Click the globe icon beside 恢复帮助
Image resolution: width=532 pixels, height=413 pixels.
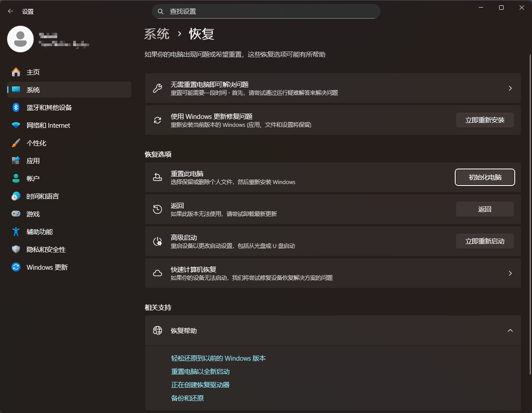coord(158,330)
